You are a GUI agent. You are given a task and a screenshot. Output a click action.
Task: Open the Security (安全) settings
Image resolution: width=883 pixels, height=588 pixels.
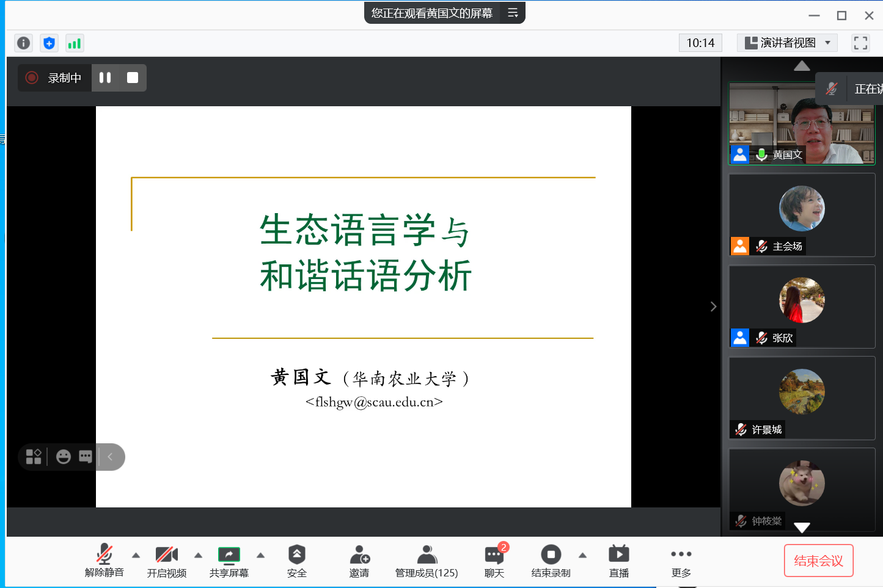[x=296, y=561]
